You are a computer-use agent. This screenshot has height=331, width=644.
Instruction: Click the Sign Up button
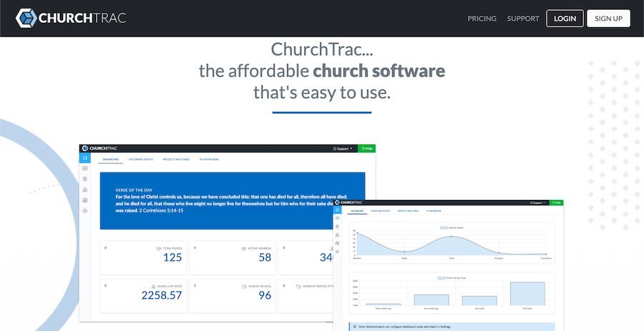coord(608,19)
